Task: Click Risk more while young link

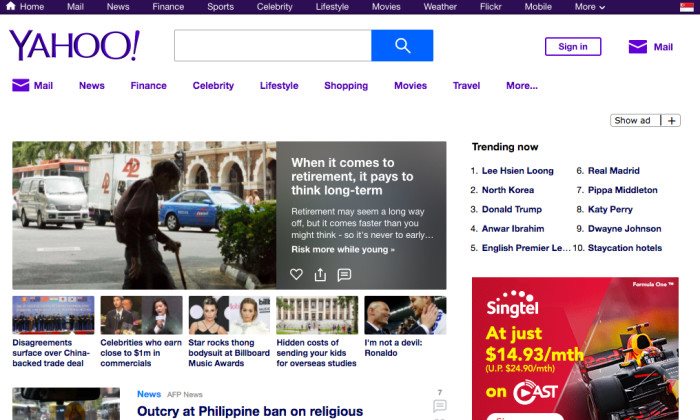Action: 342,250
